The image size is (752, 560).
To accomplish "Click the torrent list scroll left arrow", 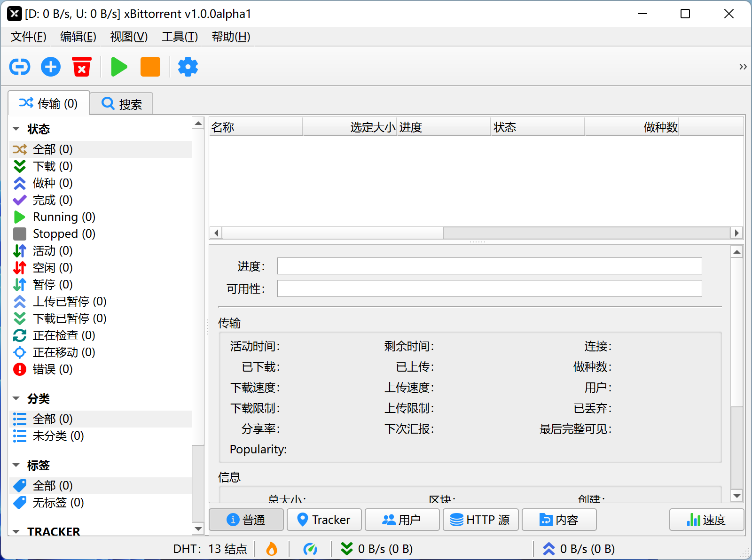I will [x=216, y=233].
